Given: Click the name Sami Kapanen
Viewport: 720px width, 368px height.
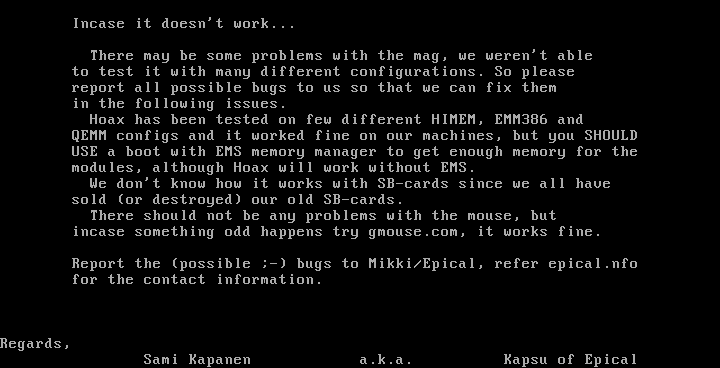Looking at the screenshot, I should (x=197, y=359).
